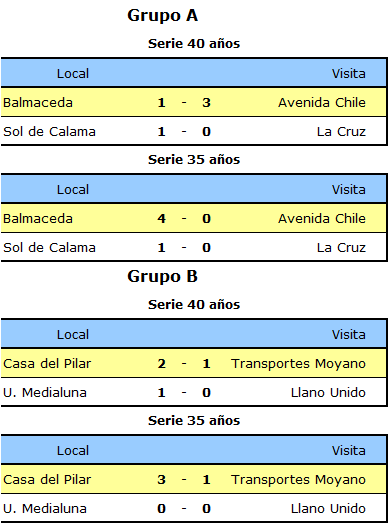Click the Grupo B heading
This screenshot has height=523, width=388.
pyautogui.click(x=162, y=277)
